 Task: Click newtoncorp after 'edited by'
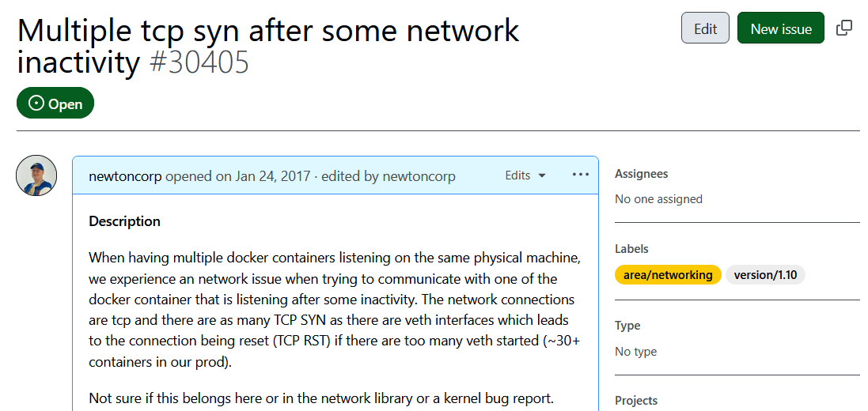419,175
